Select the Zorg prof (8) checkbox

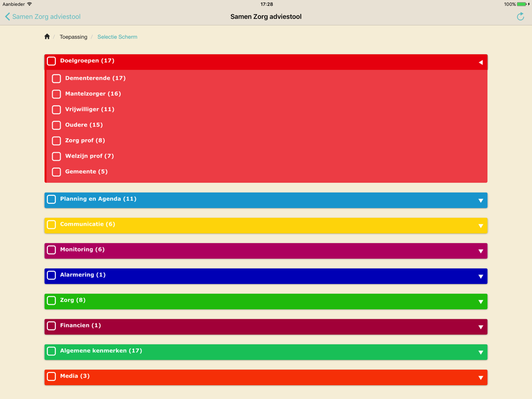click(56, 141)
